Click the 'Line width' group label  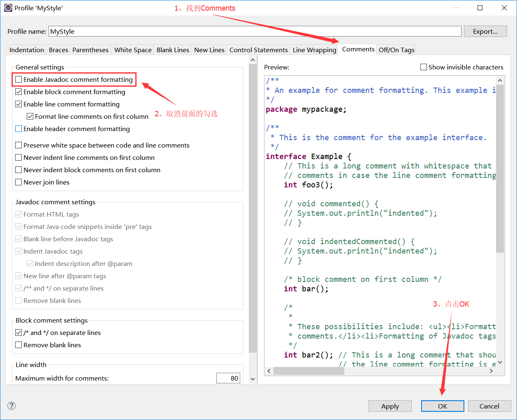point(31,365)
